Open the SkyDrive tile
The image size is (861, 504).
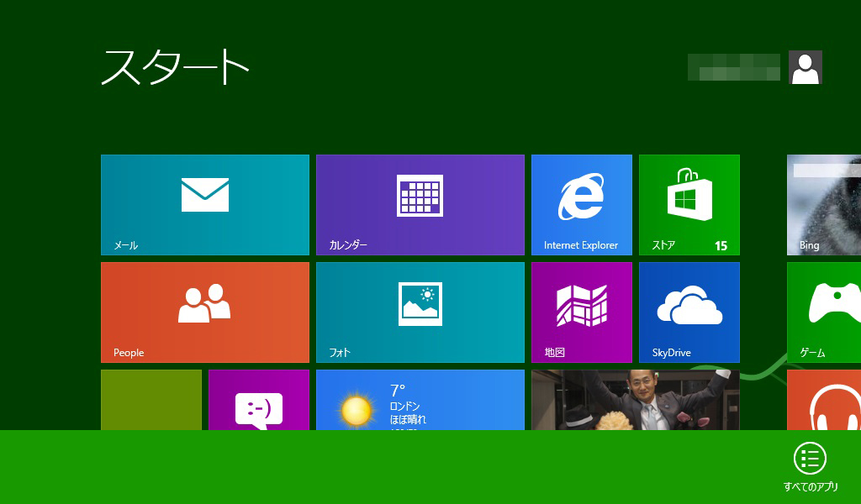coord(689,312)
